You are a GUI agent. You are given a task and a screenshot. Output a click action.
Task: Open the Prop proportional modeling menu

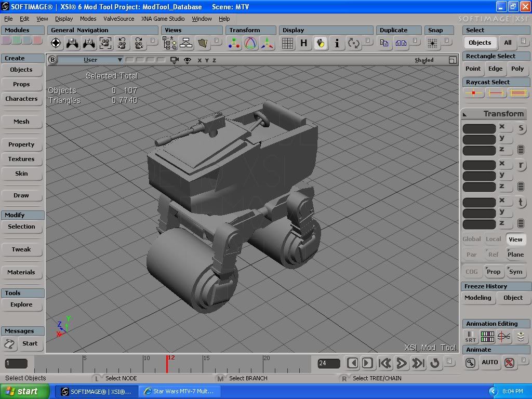(x=493, y=272)
